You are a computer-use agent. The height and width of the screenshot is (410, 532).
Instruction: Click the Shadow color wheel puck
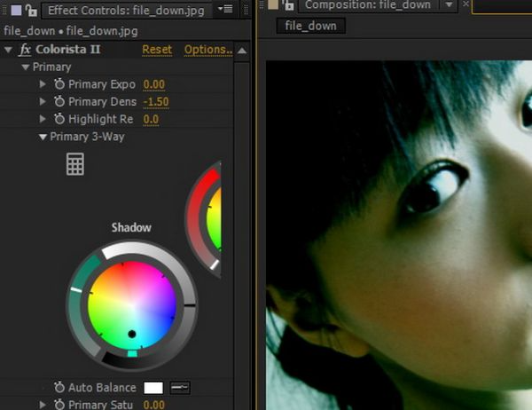[x=132, y=335]
